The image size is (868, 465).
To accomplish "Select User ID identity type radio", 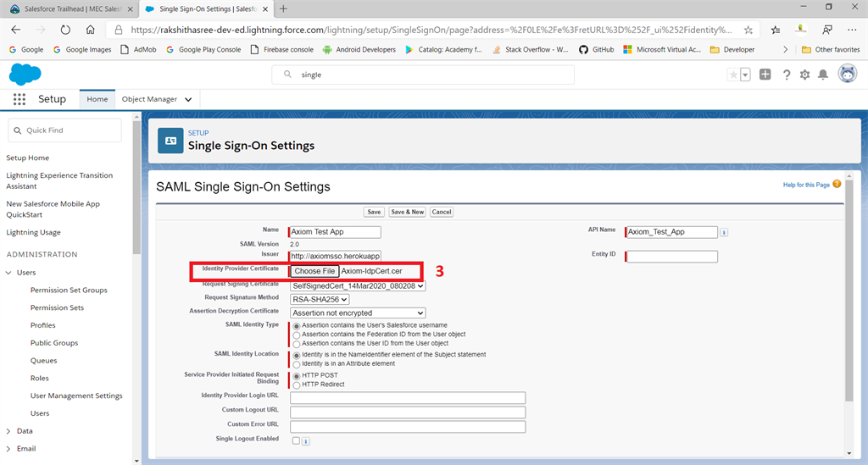I will point(297,344).
